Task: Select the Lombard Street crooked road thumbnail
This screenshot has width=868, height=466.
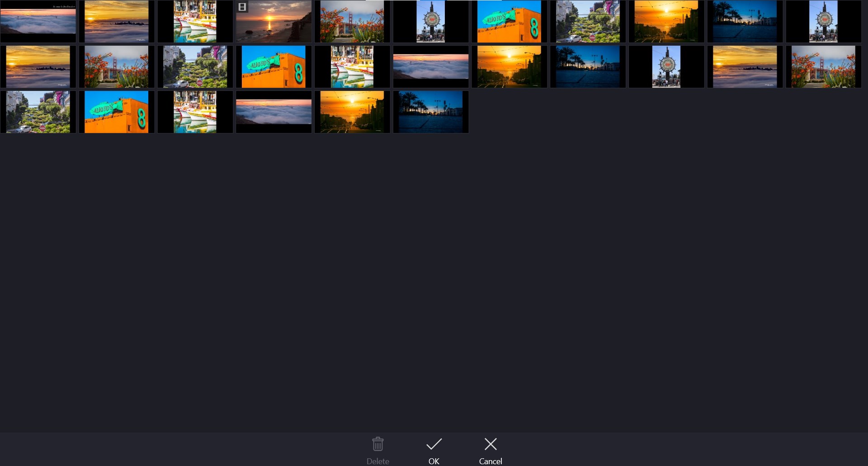Action: tap(588, 21)
